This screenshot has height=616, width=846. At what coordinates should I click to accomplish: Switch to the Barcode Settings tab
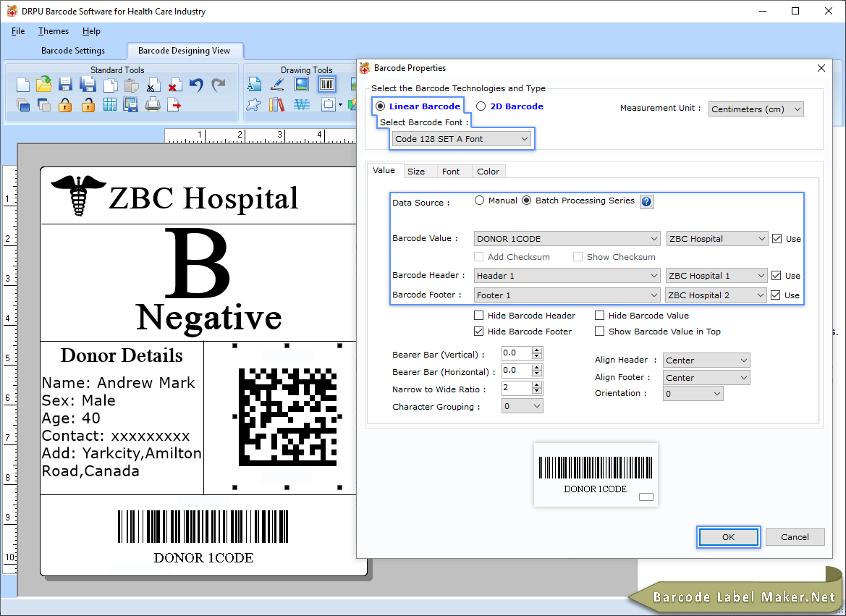(x=73, y=50)
